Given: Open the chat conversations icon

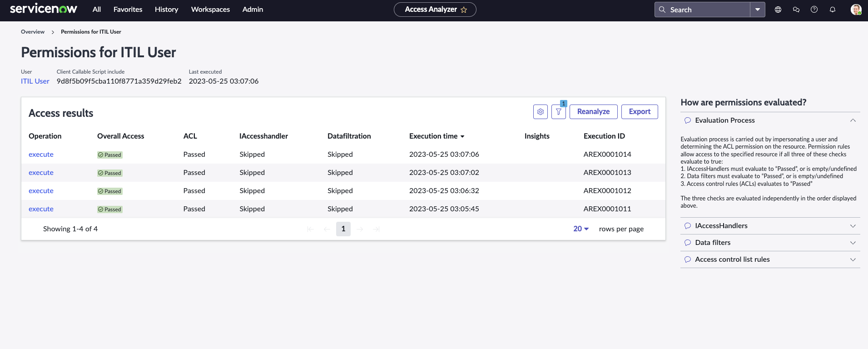Looking at the screenshot, I should tap(796, 10).
